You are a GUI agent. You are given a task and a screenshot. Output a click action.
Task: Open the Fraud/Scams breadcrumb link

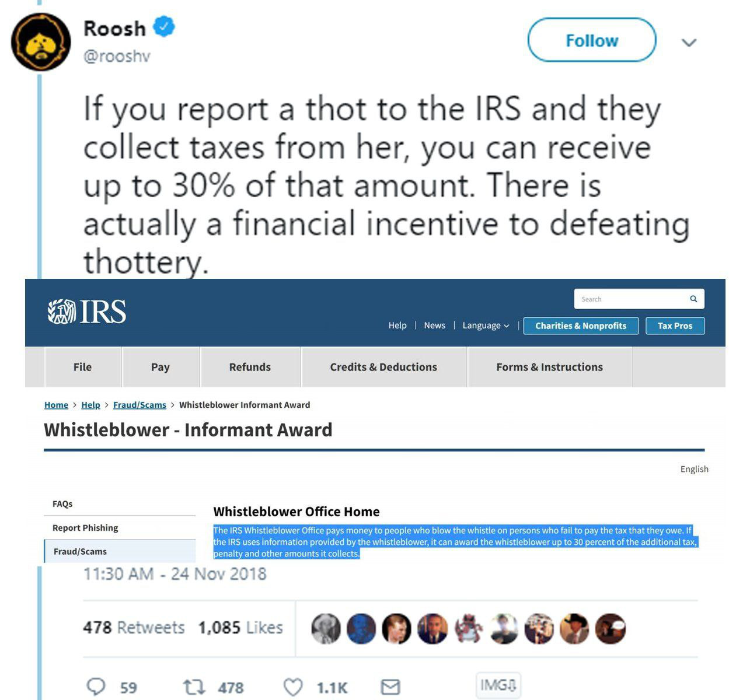139,405
